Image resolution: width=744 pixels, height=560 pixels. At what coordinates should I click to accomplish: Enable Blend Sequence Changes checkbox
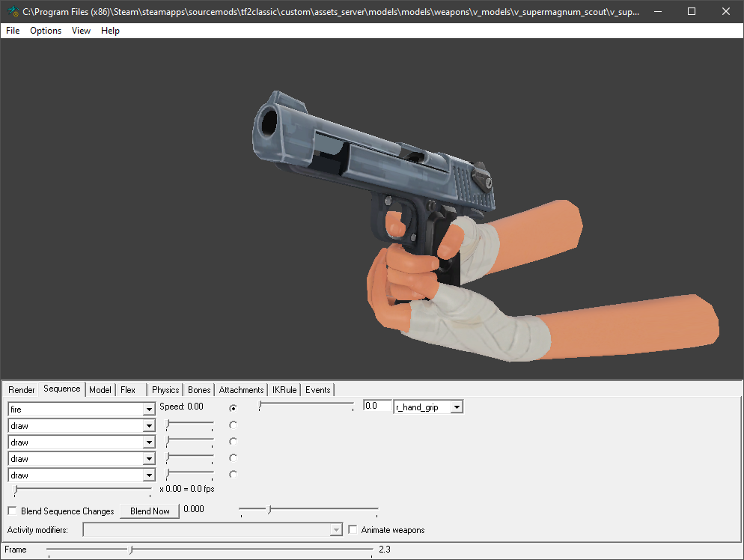pyautogui.click(x=13, y=511)
